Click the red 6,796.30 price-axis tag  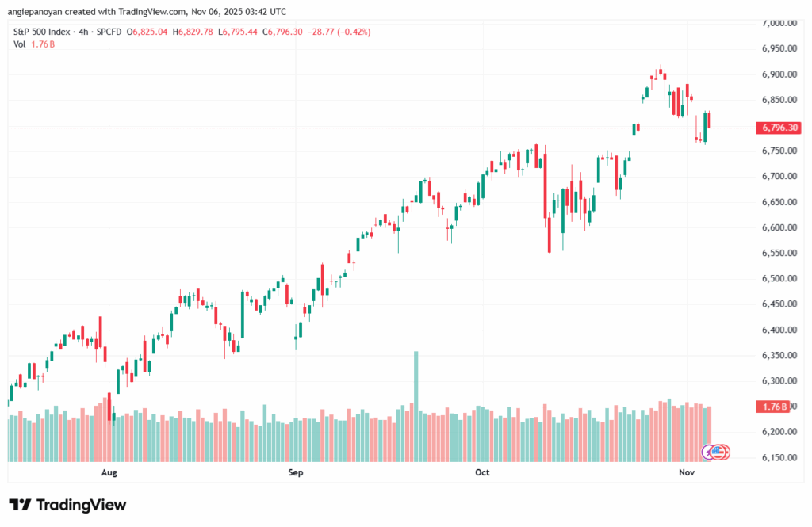point(779,128)
